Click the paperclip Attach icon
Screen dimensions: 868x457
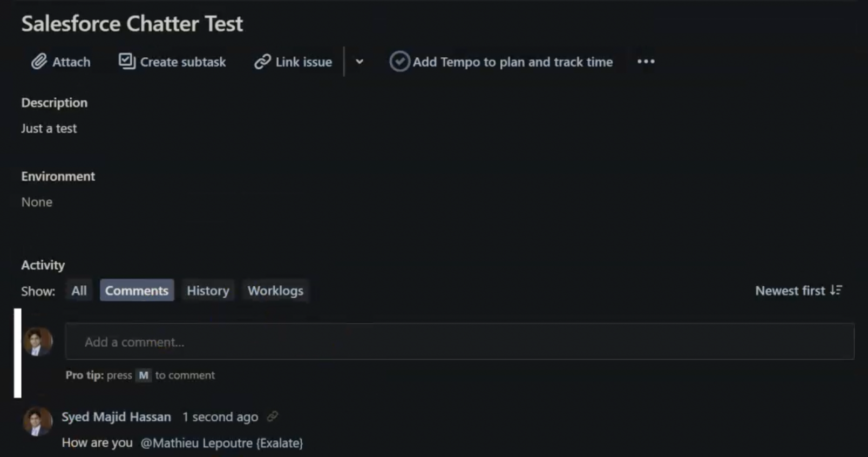38,62
